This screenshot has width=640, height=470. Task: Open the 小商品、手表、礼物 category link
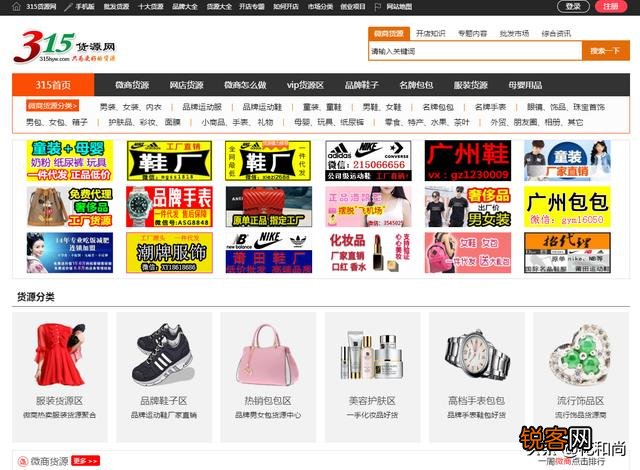click(237, 122)
